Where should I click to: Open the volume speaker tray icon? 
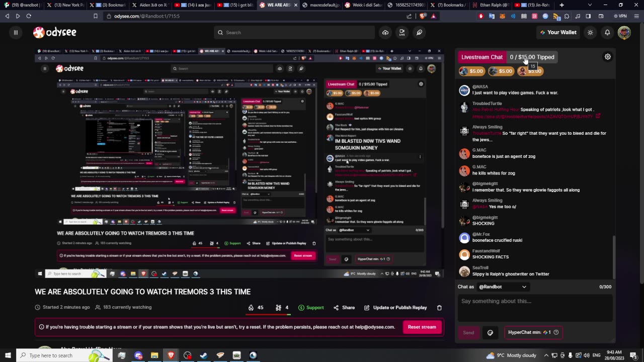point(587,355)
